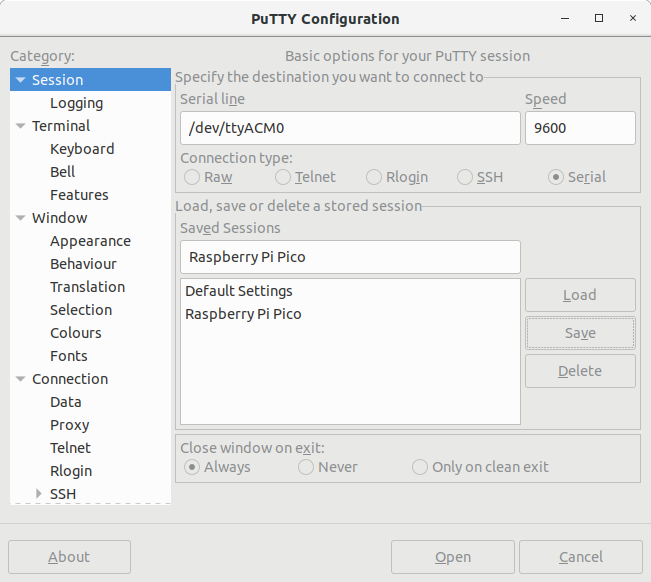Click the Save session button
Image resolution: width=651 pixels, height=582 pixels.
[580, 333]
